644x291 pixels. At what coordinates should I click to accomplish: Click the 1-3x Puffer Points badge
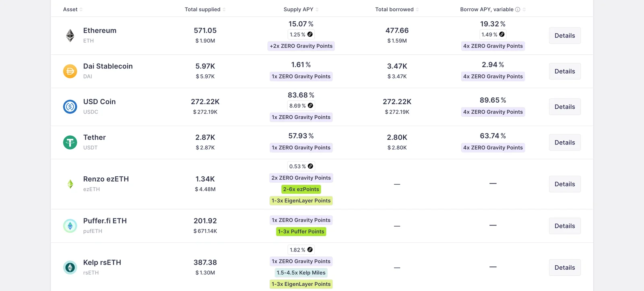point(301,231)
